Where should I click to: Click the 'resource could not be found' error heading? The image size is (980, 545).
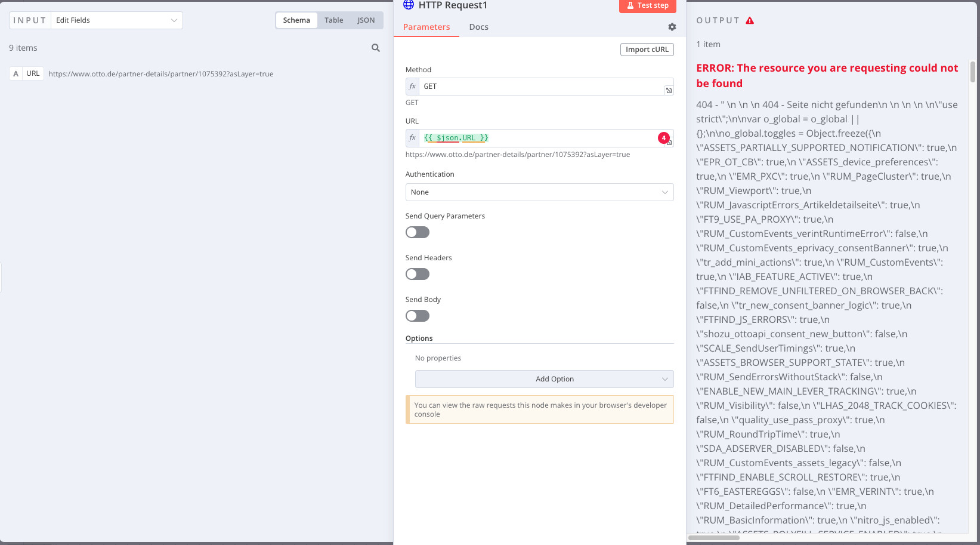[x=827, y=76]
